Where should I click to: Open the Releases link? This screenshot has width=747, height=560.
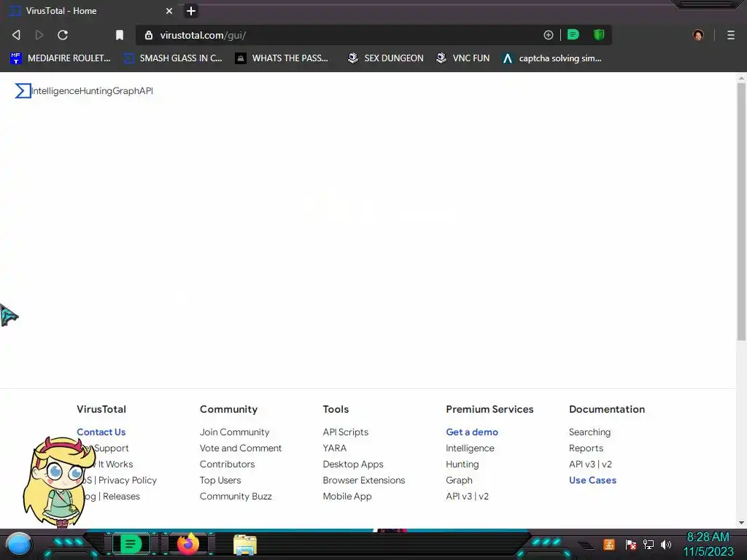[x=121, y=496]
